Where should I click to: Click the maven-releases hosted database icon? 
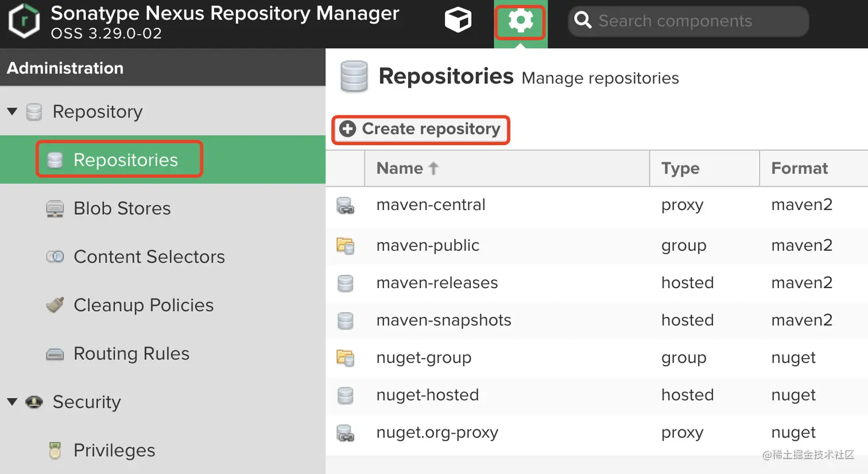[345, 283]
